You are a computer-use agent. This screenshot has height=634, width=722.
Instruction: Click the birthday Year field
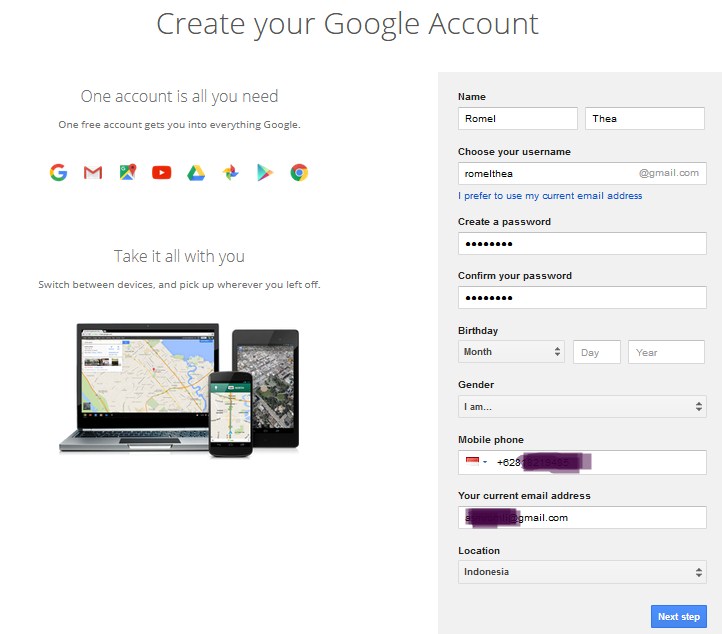pyautogui.click(x=666, y=352)
